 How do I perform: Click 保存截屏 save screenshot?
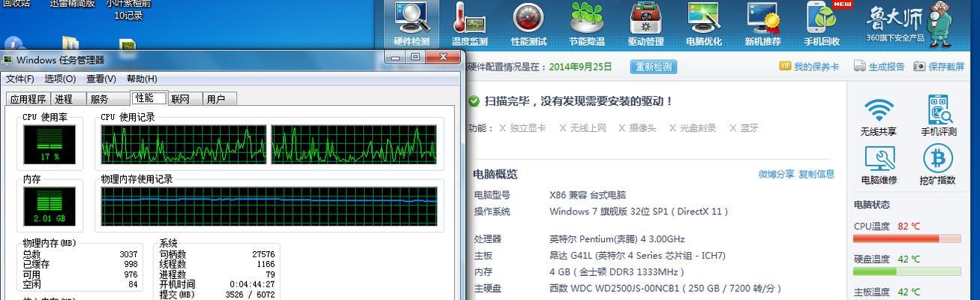click(x=939, y=67)
